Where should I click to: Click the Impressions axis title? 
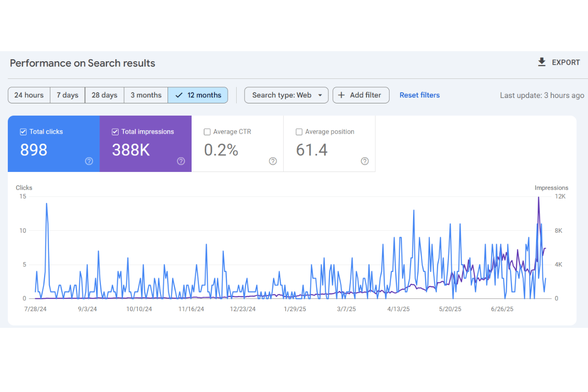pyautogui.click(x=551, y=188)
